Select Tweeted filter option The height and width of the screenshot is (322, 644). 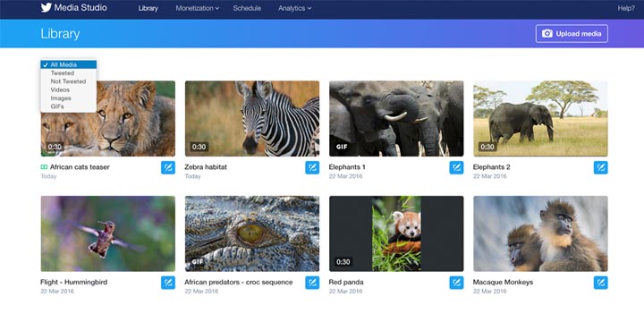click(69, 73)
